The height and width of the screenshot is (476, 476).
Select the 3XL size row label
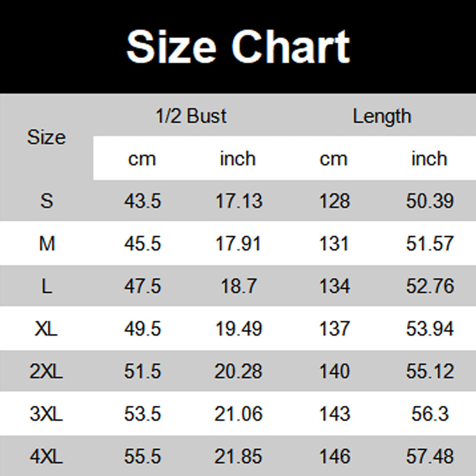[x=46, y=414]
